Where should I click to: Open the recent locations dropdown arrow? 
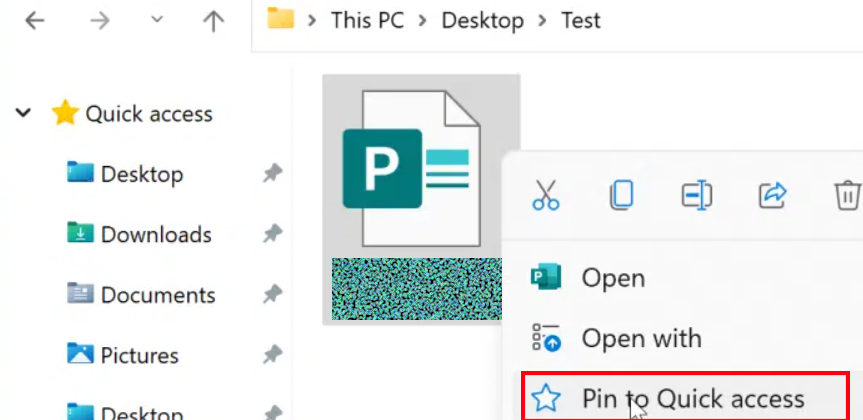click(157, 21)
